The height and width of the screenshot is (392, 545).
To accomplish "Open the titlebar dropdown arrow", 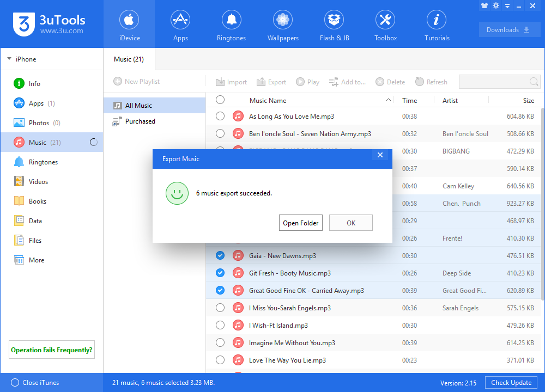I will 507,5.
